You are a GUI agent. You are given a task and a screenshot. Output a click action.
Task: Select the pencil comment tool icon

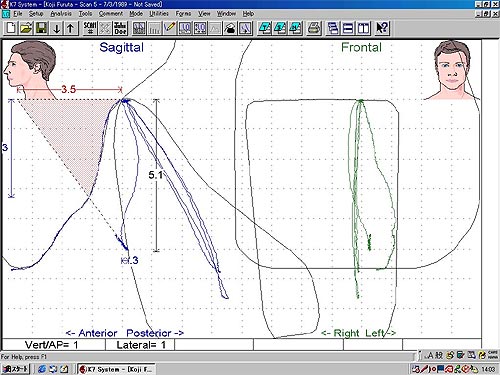[x=169, y=28]
